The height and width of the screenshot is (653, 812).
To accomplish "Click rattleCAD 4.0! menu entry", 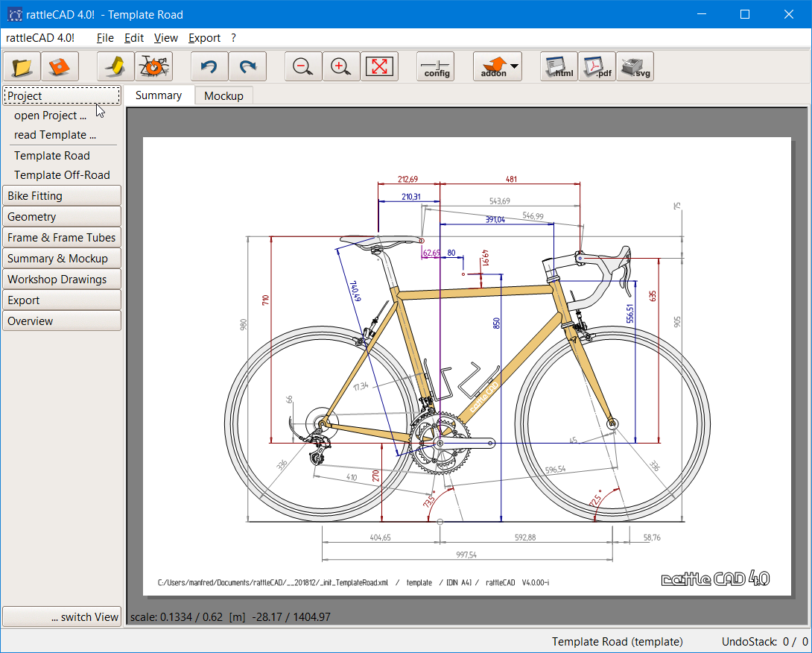I will (x=40, y=38).
